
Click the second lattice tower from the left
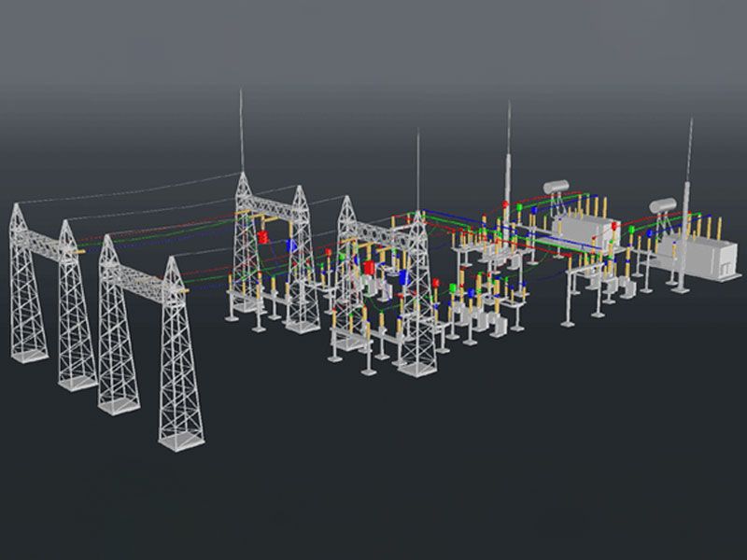tap(75, 308)
